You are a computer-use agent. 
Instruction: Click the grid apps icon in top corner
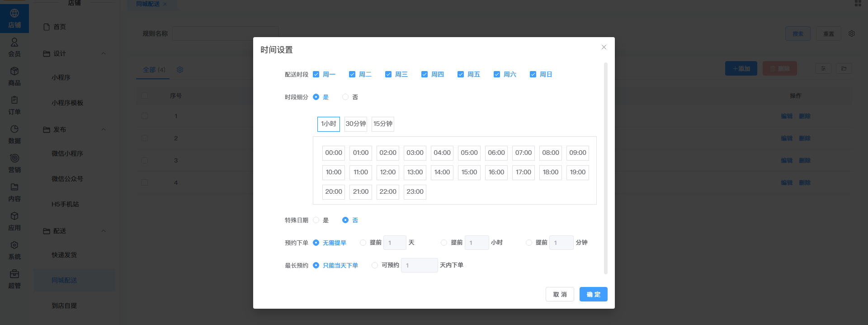click(x=858, y=3)
